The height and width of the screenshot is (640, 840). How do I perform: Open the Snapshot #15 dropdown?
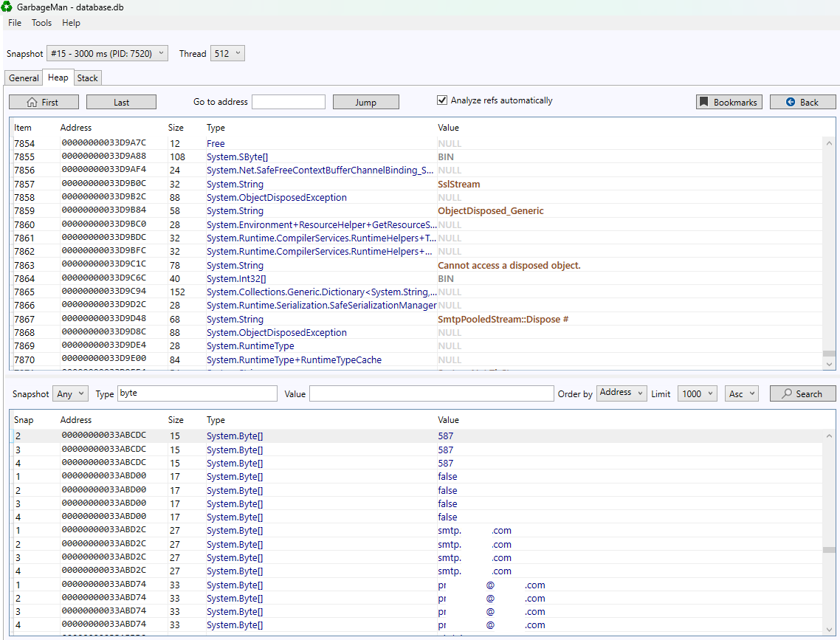coord(107,54)
